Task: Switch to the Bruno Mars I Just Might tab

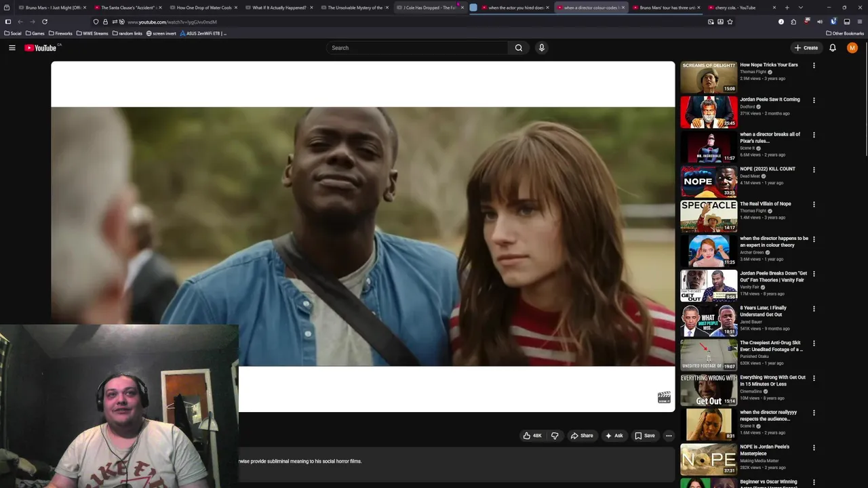Action: [x=53, y=7]
